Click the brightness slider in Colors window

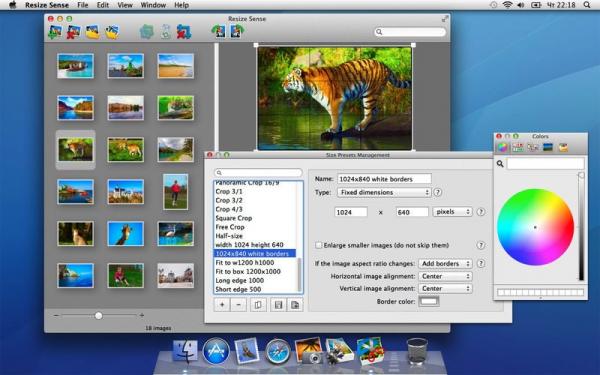point(581,227)
